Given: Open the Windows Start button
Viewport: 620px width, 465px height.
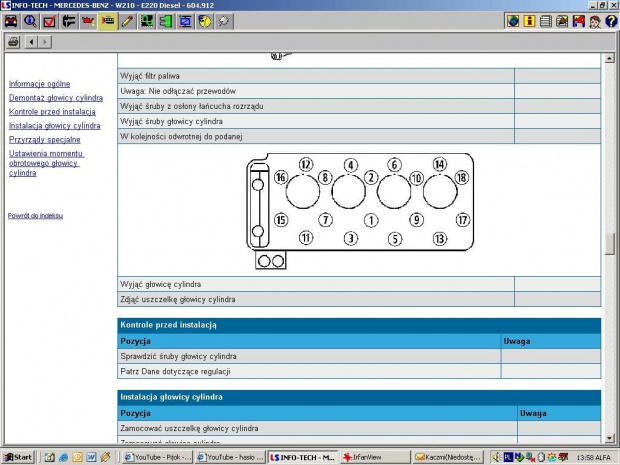Looking at the screenshot, I should point(18,457).
